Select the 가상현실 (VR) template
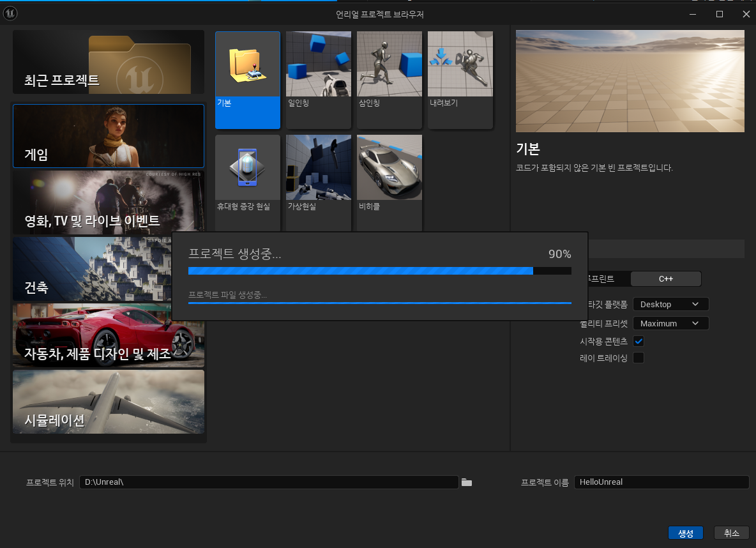Image resolution: width=756 pixels, height=548 pixels. point(318,167)
